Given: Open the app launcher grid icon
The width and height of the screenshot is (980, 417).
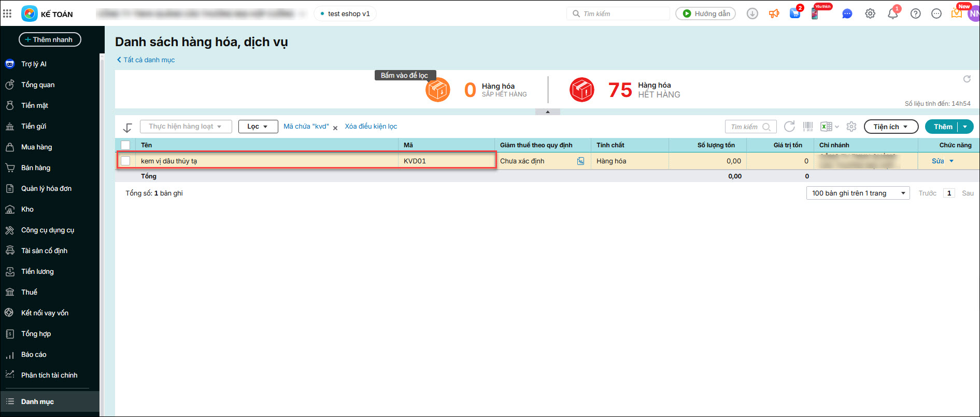Looking at the screenshot, I should click(7, 13).
